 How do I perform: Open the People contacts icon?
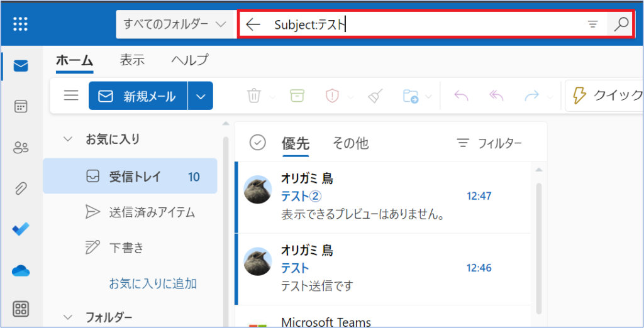click(x=21, y=148)
